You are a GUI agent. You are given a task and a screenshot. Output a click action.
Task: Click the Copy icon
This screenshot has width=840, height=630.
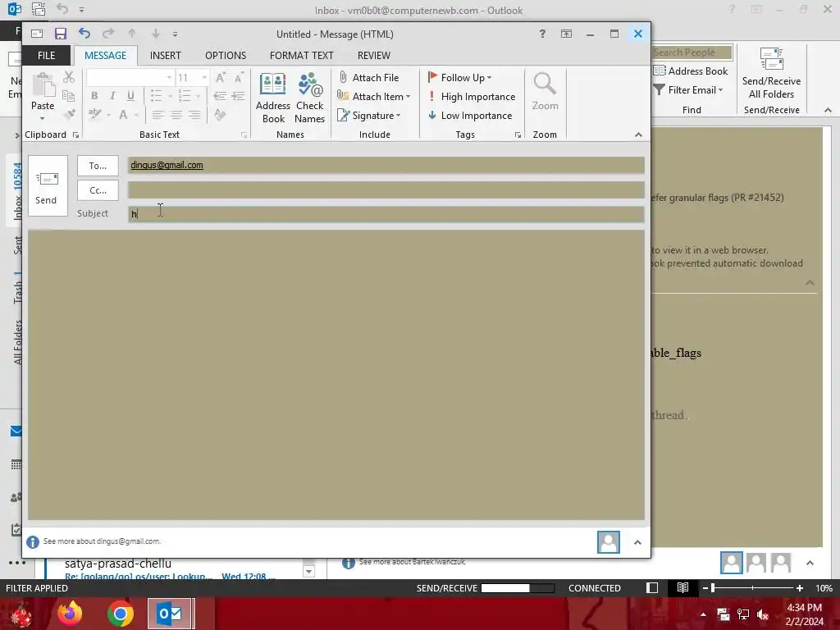pyautogui.click(x=69, y=96)
